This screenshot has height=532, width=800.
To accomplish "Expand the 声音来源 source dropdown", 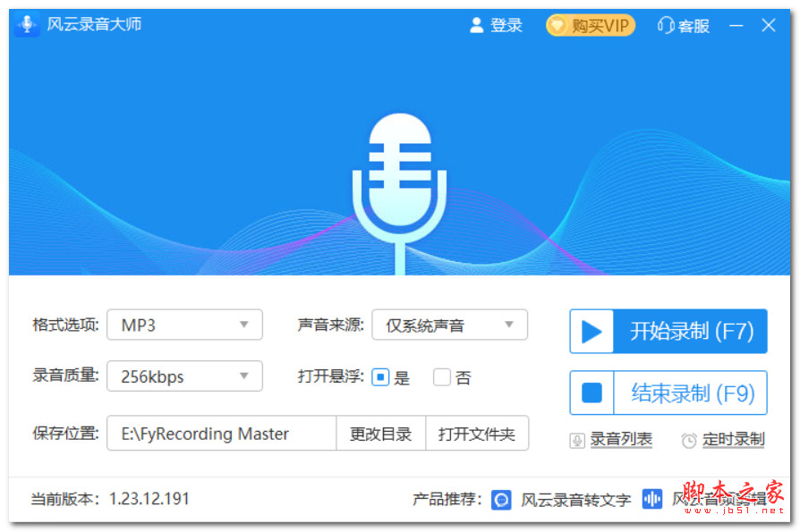I will (449, 325).
